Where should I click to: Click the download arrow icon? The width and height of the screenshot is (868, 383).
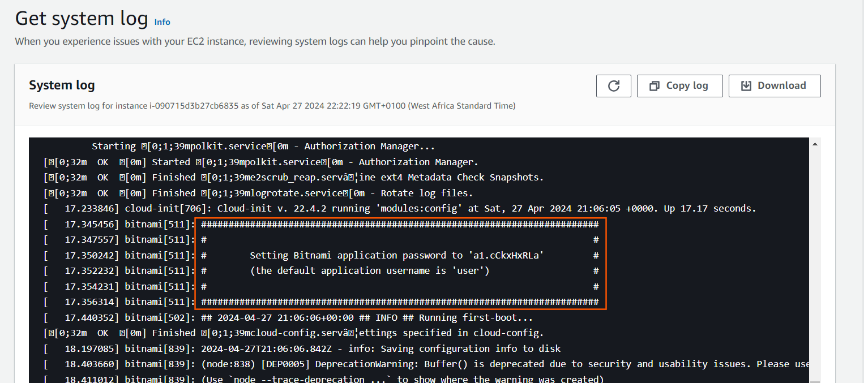pyautogui.click(x=746, y=86)
